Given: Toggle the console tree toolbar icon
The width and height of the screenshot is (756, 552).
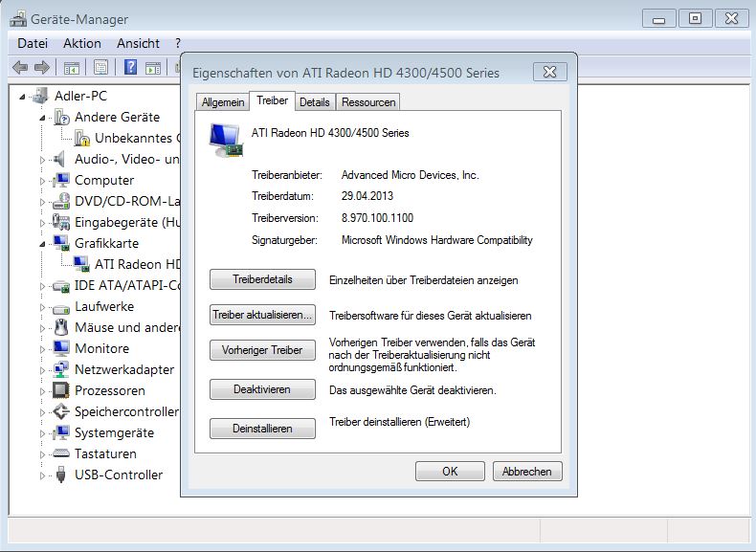Looking at the screenshot, I should click(72, 68).
